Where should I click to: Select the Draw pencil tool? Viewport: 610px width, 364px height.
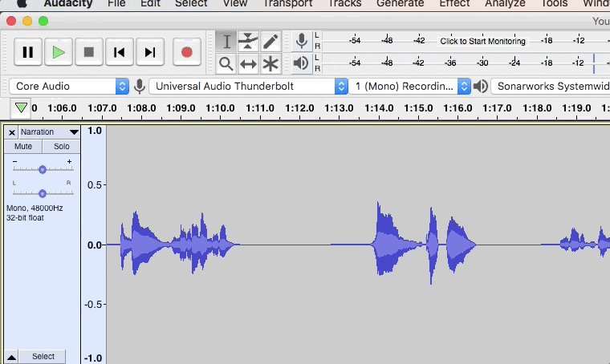(270, 41)
